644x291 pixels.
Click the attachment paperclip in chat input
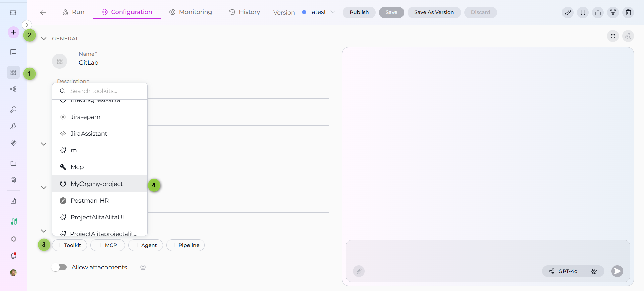pos(359,271)
